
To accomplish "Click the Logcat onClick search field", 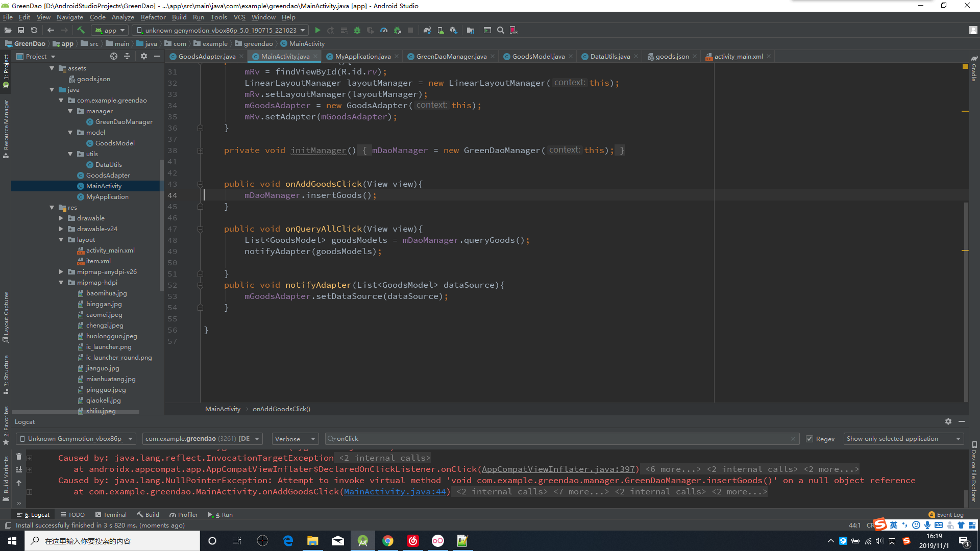I will pos(561,439).
